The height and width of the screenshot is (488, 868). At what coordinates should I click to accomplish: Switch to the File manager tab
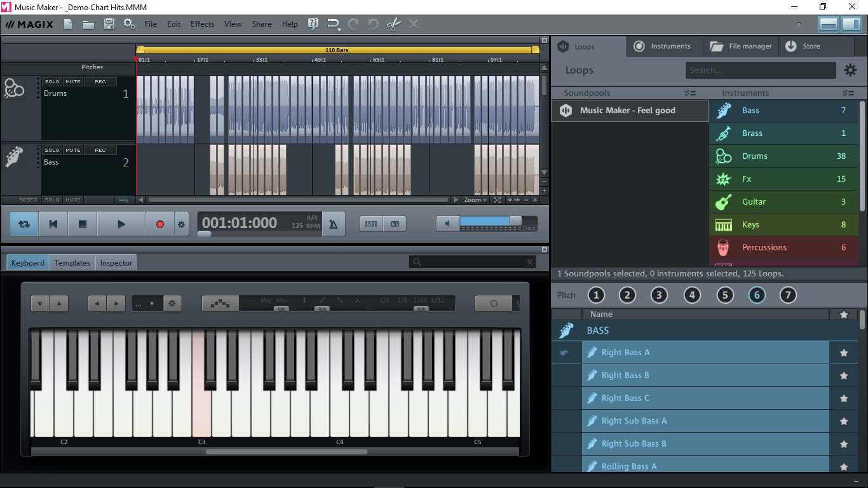(x=741, y=46)
